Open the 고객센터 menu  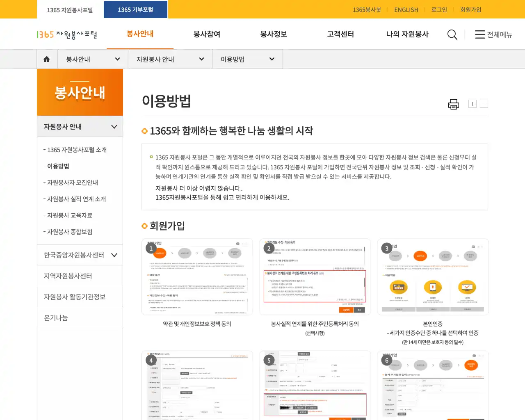tap(340, 34)
